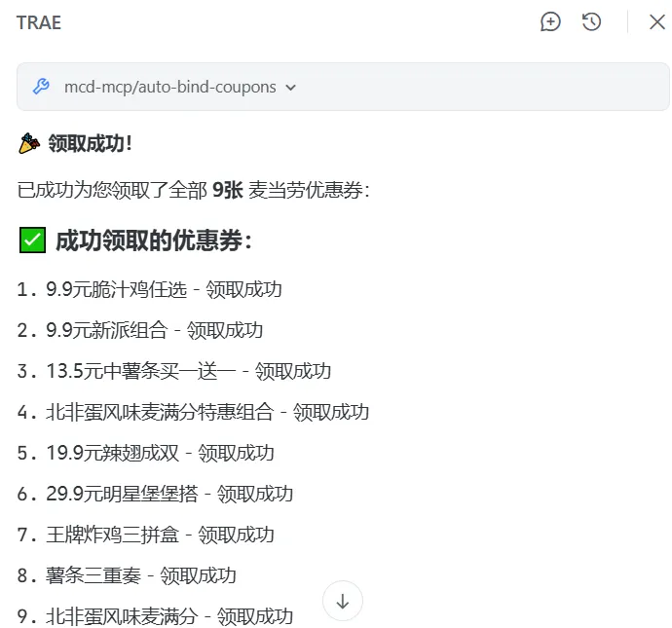
Task: Select the 9.9元脆汁鸡任选 list item
Action: coord(150,289)
